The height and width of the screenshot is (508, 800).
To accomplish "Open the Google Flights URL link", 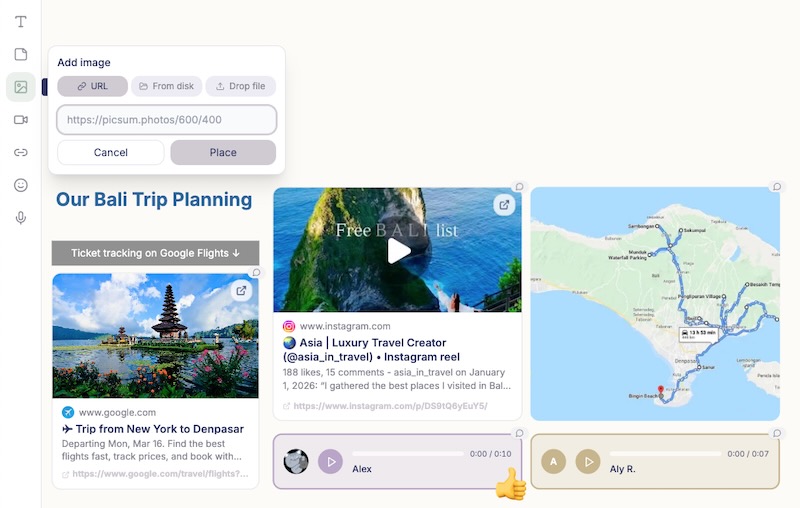I will [156, 474].
